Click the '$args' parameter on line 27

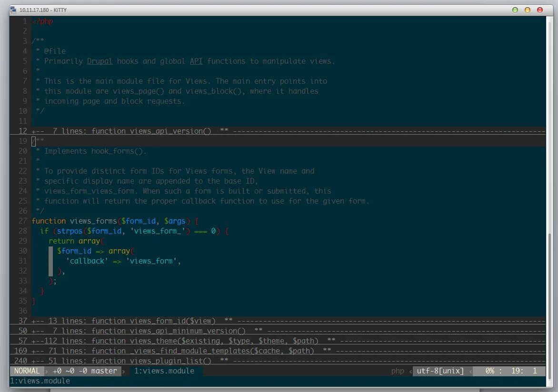pos(175,221)
